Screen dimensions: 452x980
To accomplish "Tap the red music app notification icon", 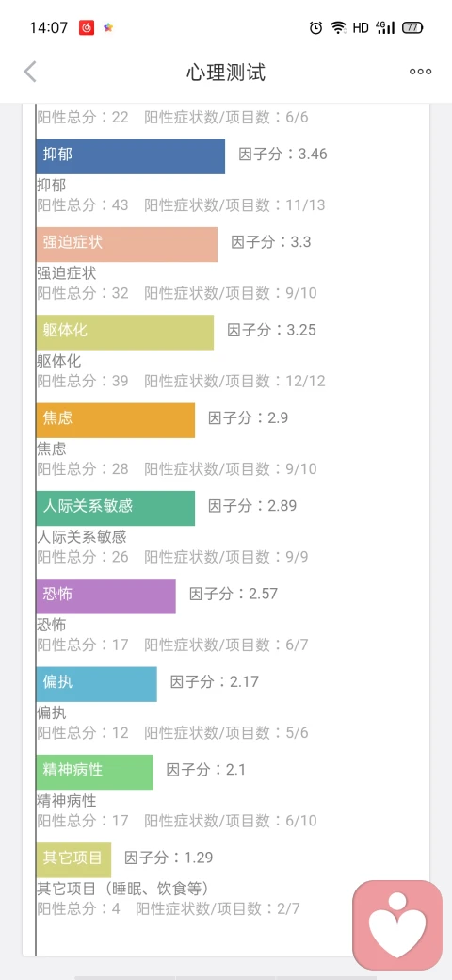I will coord(87,27).
